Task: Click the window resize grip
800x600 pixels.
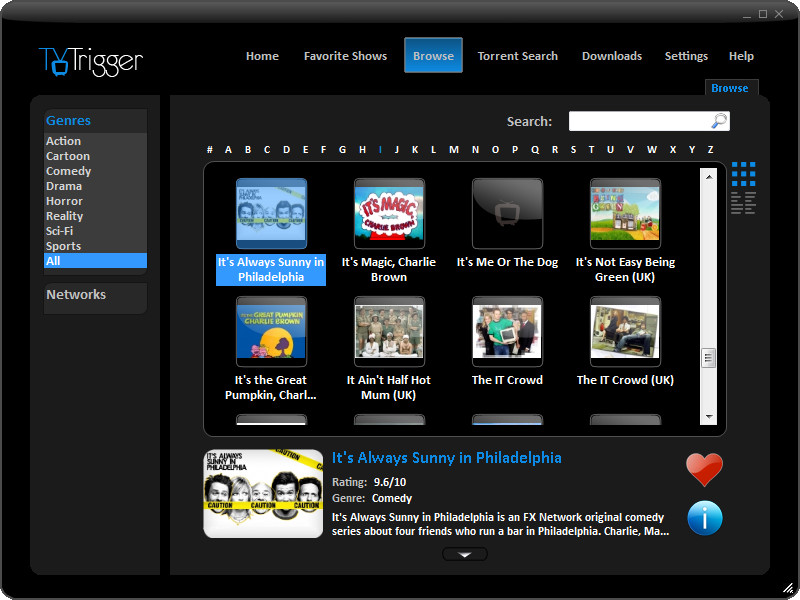Action: point(789,588)
